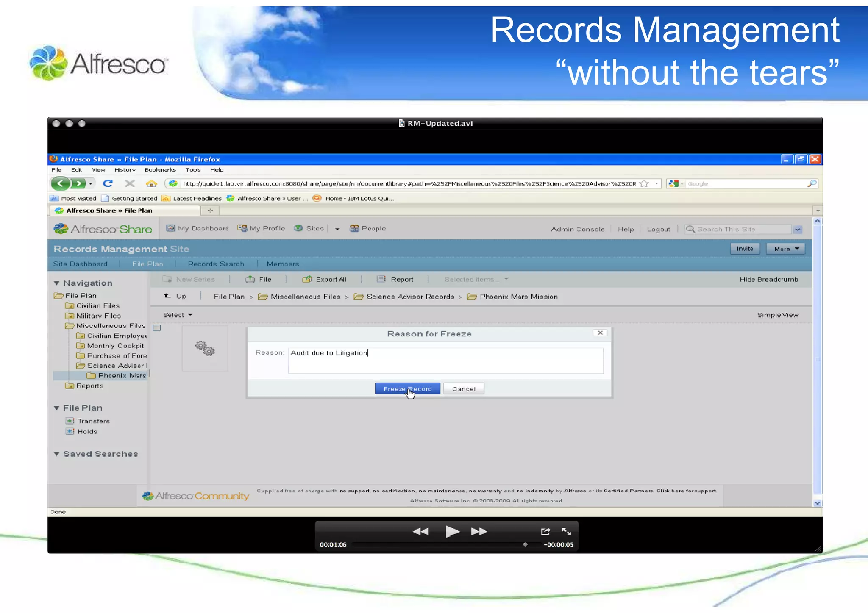Play the RM-Updated.avi video
This screenshot has height=613, width=868.
tap(452, 531)
